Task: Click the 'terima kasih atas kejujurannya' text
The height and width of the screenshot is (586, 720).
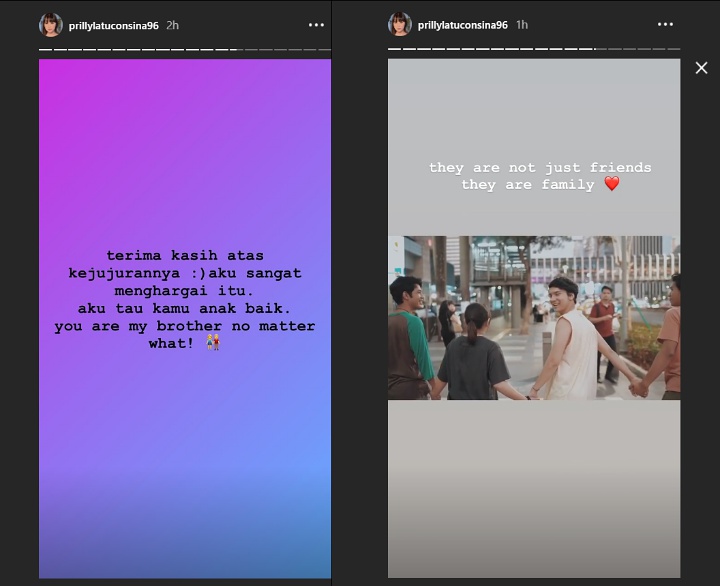Action: [185, 264]
